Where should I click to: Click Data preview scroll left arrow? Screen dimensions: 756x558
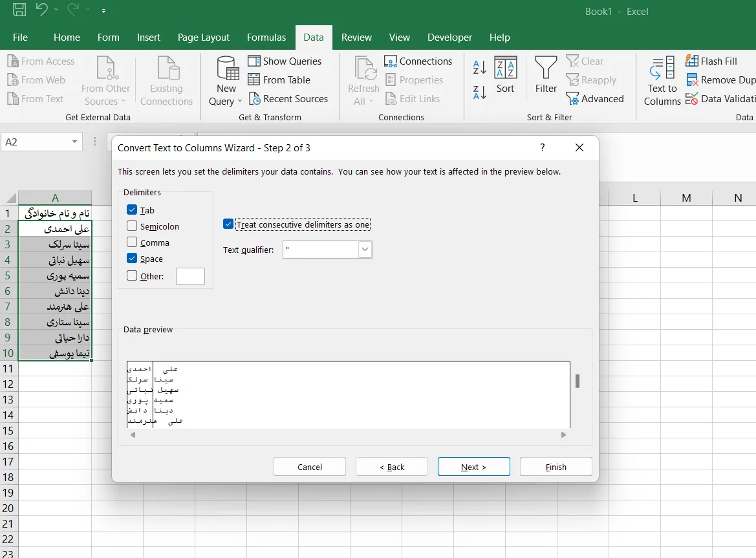(x=133, y=435)
